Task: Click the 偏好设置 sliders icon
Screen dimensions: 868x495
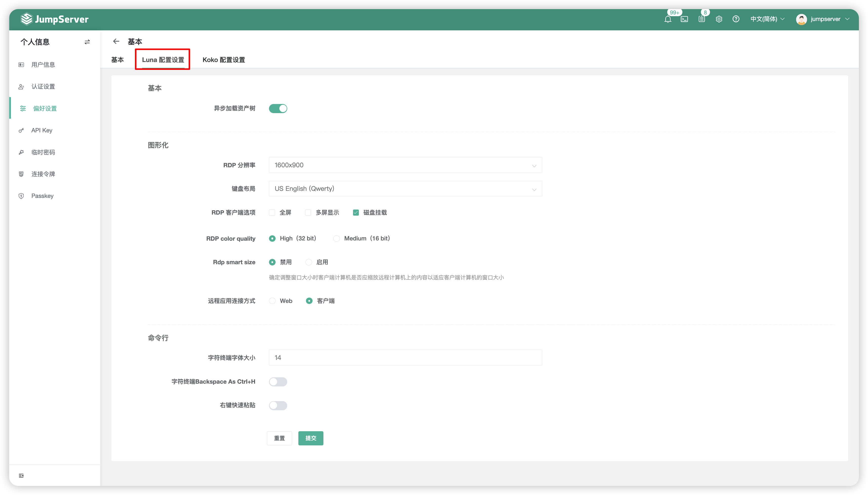Action: [x=23, y=109]
